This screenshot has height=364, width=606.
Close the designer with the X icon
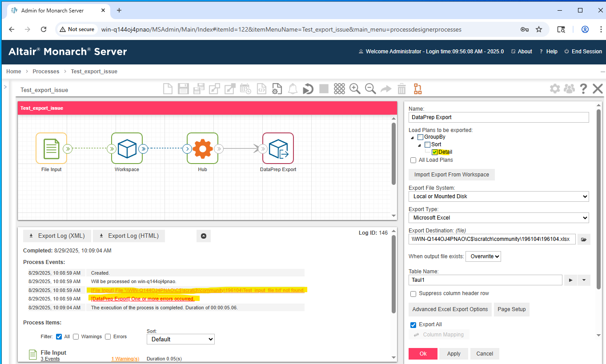click(598, 89)
